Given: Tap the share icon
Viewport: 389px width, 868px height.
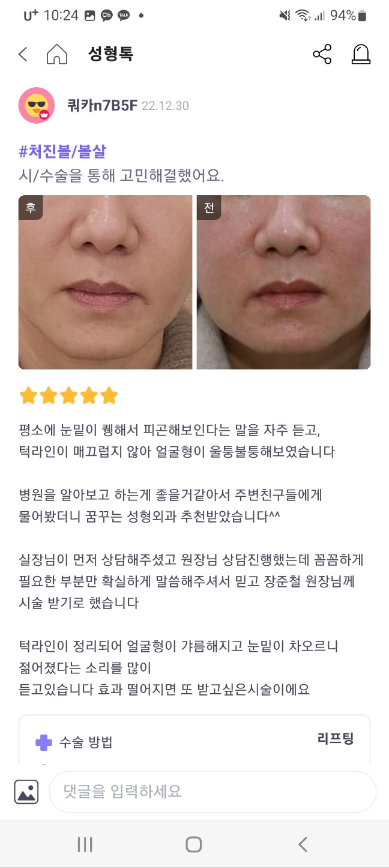Looking at the screenshot, I should pyautogui.click(x=322, y=55).
